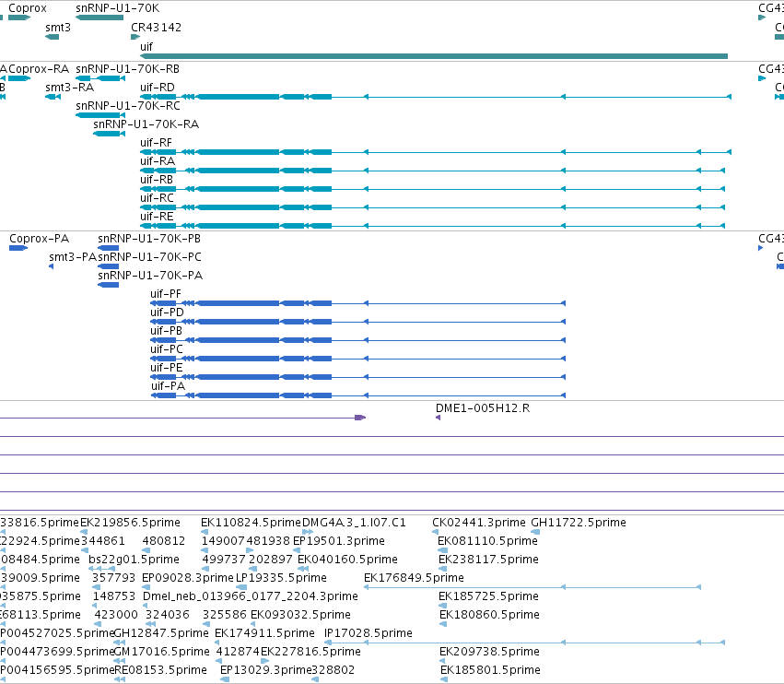Click the uif-RA transcript label
This screenshot has width=784, height=684.
click(158, 161)
